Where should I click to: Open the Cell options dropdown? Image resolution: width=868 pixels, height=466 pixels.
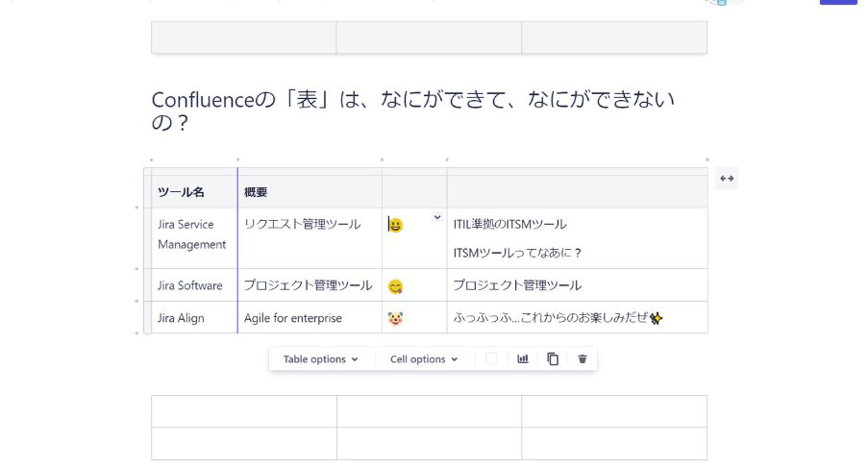(424, 359)
